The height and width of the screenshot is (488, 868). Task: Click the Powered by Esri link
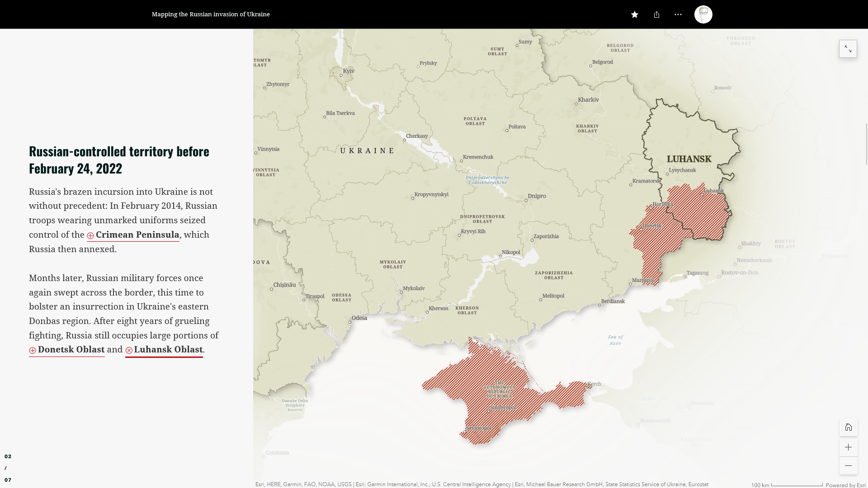[x=845, y=485]
